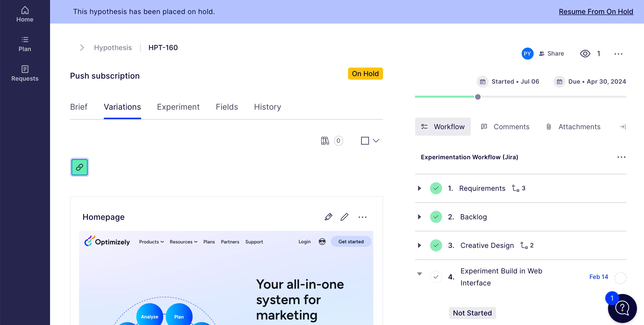
Task: Open hypothesis more options menu
Action: [x=618, y=54]
